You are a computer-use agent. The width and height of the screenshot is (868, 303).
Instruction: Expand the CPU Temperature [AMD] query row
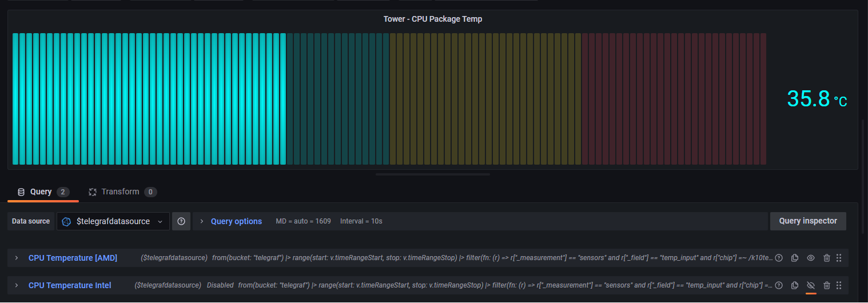coord(17,258)
